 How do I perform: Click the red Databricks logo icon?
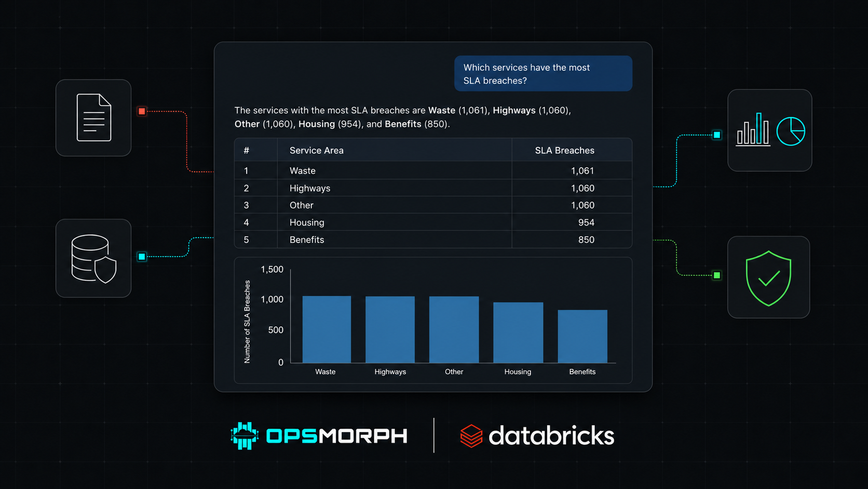(471, 435)
